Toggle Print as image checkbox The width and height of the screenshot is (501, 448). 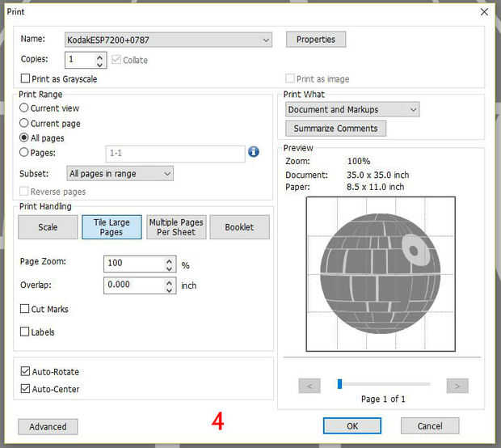pos(290,78)
